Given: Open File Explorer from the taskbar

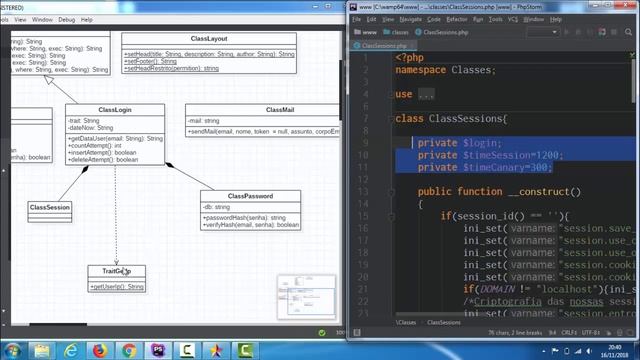Looking at the screenshot, I should point(42,351).
